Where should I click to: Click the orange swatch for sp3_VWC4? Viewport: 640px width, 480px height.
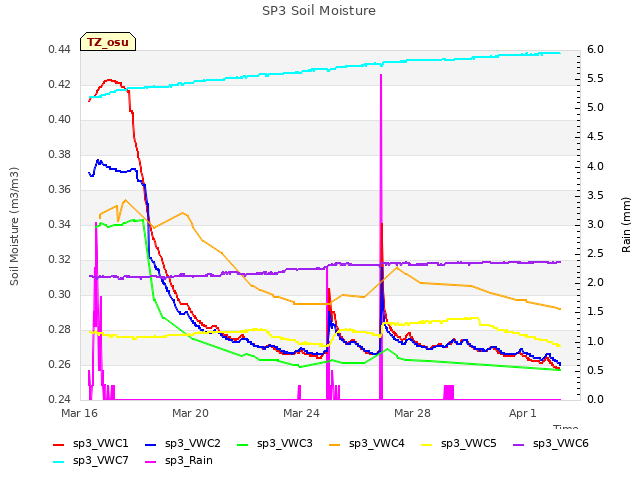335,445
